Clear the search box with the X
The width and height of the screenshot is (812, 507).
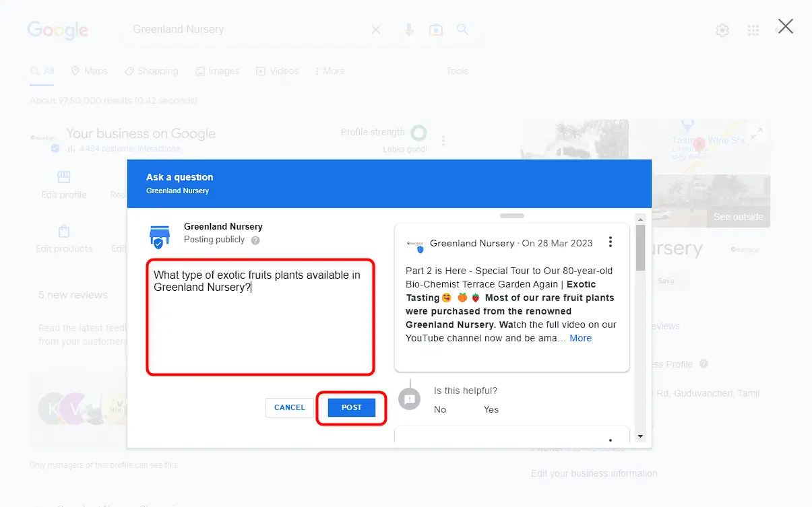(x=376, y=30)
